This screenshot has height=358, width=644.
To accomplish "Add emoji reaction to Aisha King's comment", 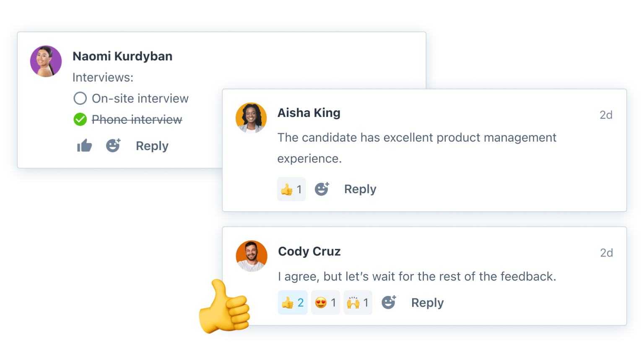I will pyautogui.click(x=322, y=189).
